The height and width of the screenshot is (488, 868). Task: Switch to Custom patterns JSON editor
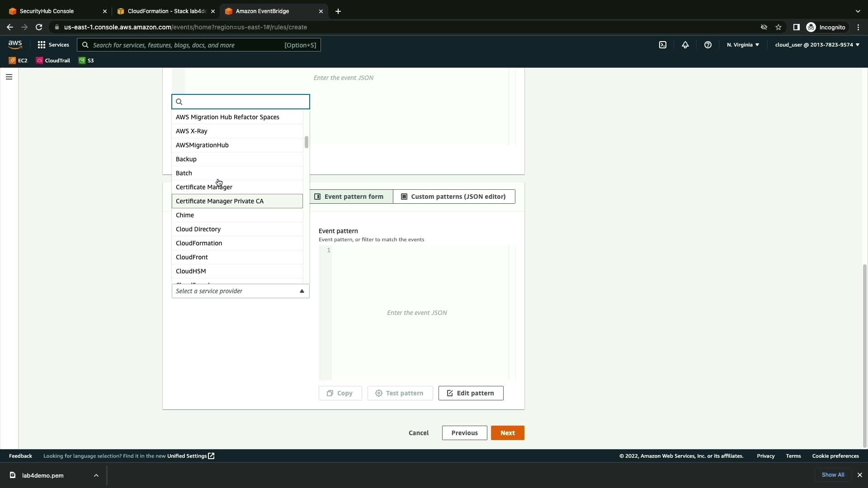[x=454, y=197]
